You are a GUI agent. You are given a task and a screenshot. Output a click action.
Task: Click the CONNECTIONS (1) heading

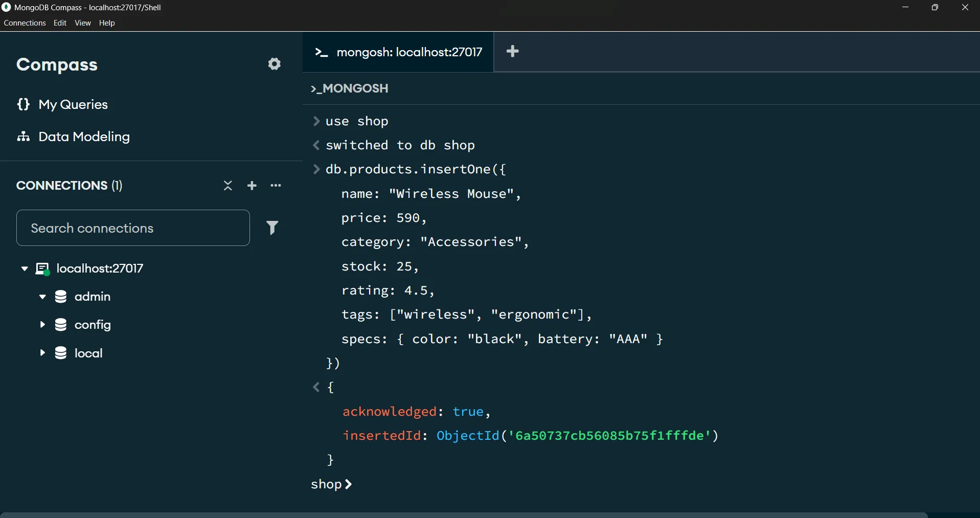click(x=70, y=186)
